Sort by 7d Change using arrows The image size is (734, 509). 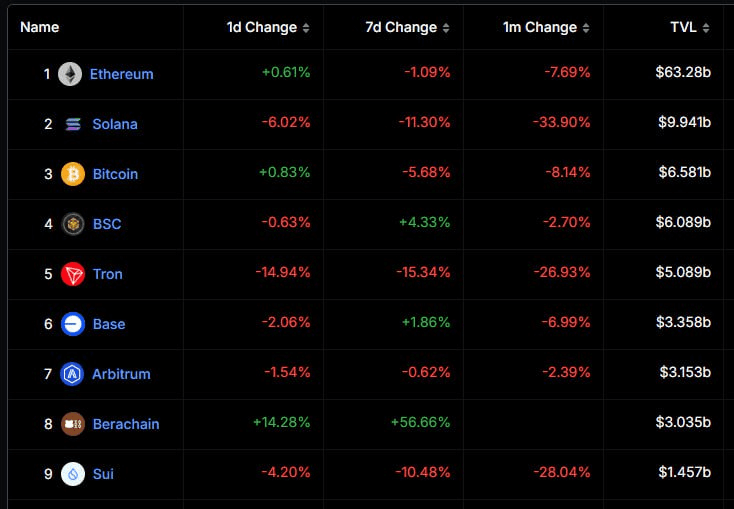click(x=446, y=28)
